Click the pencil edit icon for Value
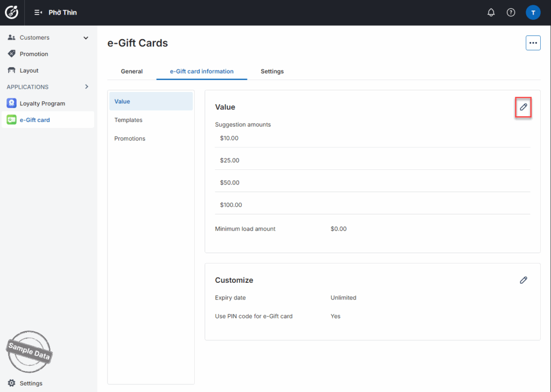 click(523, 108)
